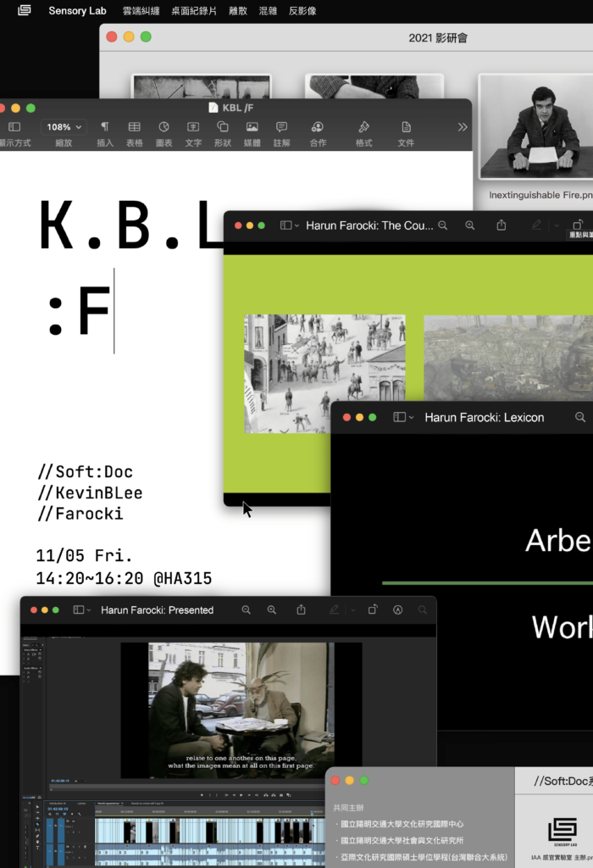Zoom out in the Presented Preview window
This screenshot has height=868, width=593.
(x=247, y=609)
